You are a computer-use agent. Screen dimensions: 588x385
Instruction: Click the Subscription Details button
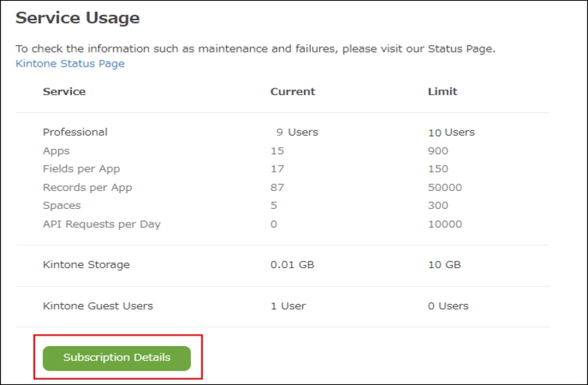(117, 358)
